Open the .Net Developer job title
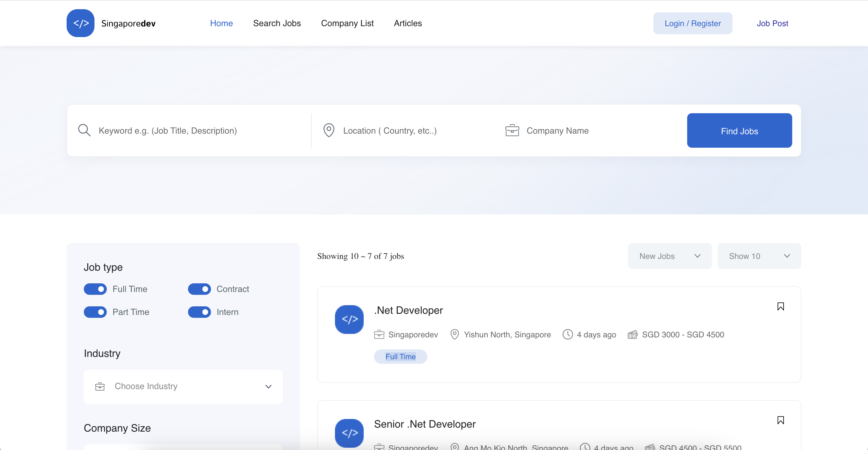Viewport: 868px width, 450px height. click(x=408, y=310)
